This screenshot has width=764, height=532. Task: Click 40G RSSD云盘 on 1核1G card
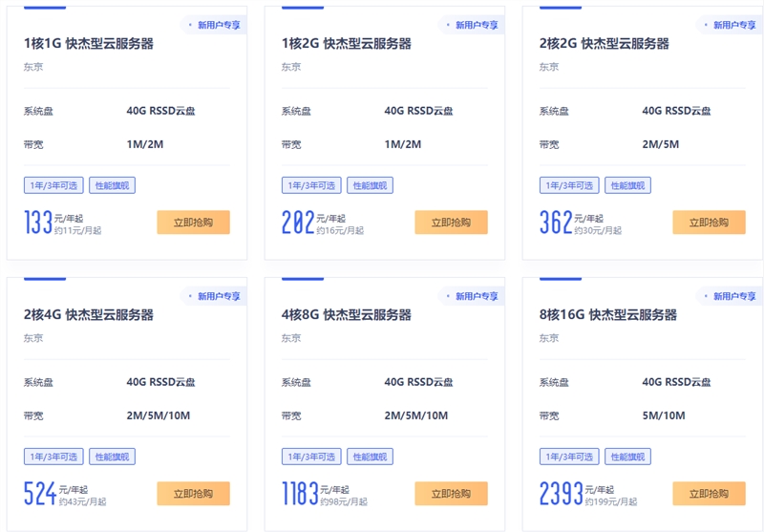(160, 111)
